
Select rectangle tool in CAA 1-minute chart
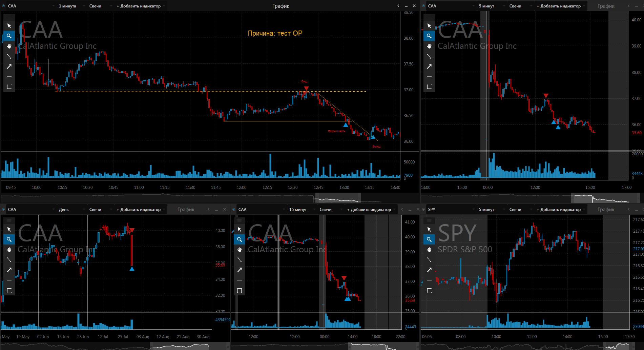9,87
